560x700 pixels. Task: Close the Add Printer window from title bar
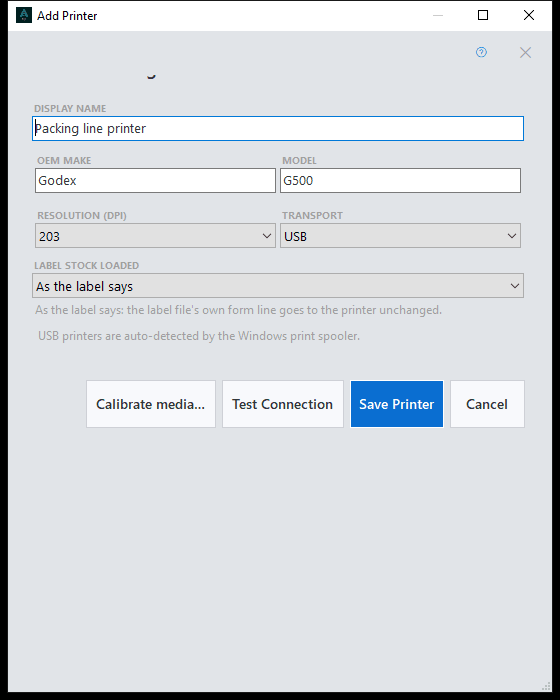click(529, 15)
